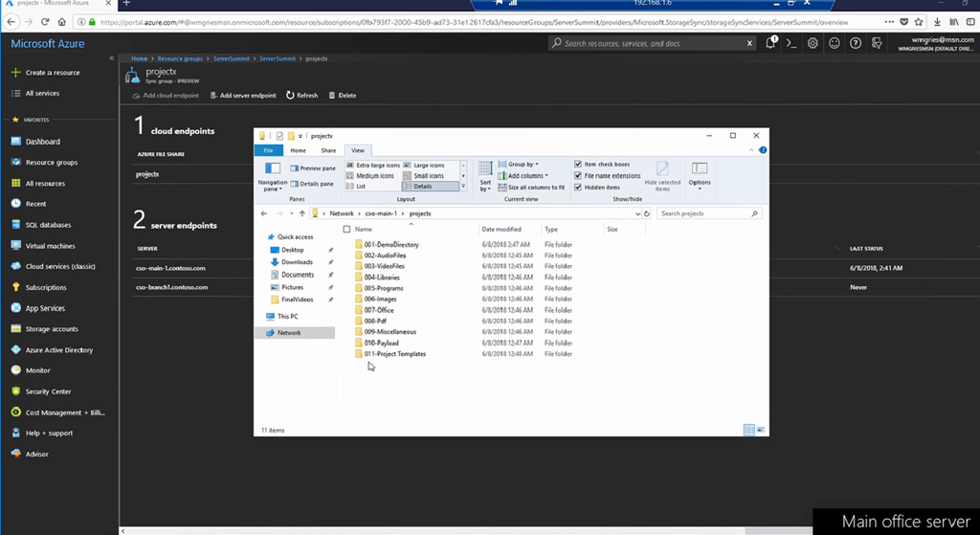Open Azure Cloud Shell icon

coord(791,43)
